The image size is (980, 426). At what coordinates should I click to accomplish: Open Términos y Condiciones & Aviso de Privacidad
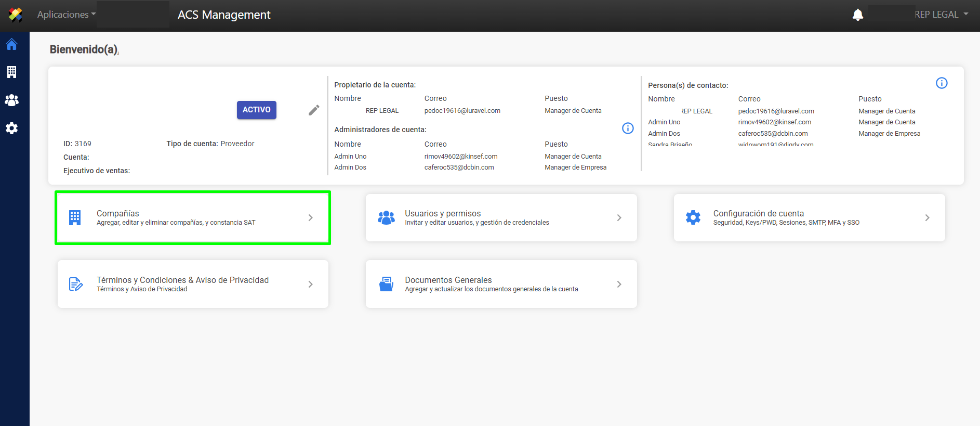193,284
